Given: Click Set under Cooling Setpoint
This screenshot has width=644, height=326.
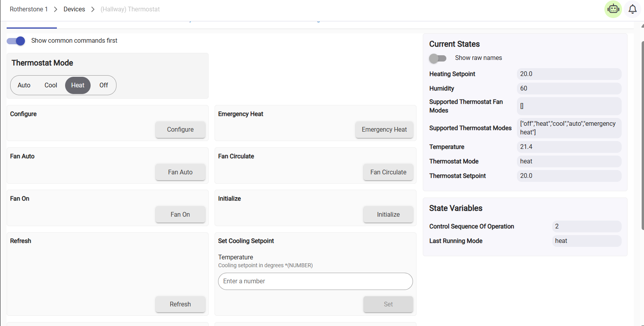Looking at the screenshot, I should click(388, 304).
